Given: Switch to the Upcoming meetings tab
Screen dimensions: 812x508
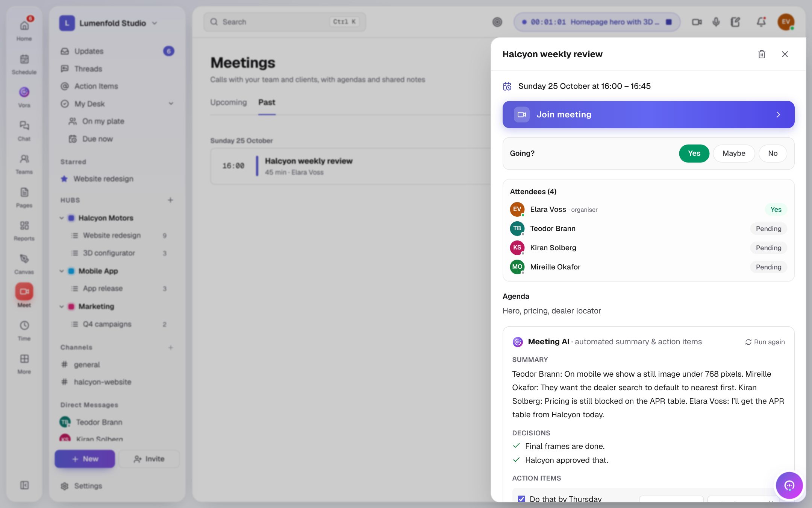Looking at the screenshot, I should pyautogui.click(x=228, y=102).
